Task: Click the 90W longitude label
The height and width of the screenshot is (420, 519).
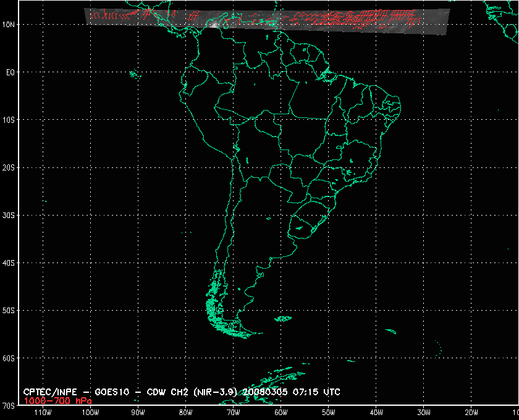Action: (138, 413)
